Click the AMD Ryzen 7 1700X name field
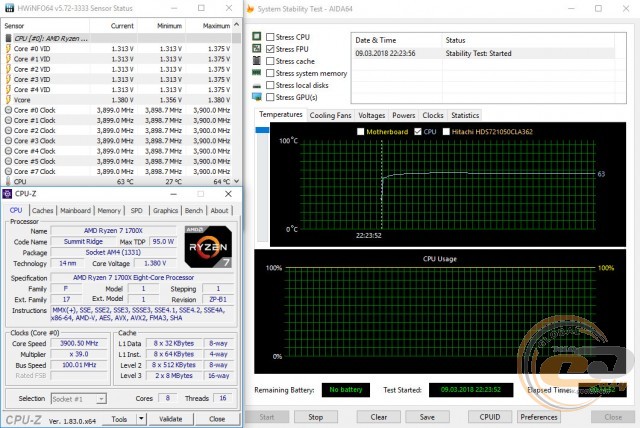Screen dimensions: 640x428 (113, 231)
